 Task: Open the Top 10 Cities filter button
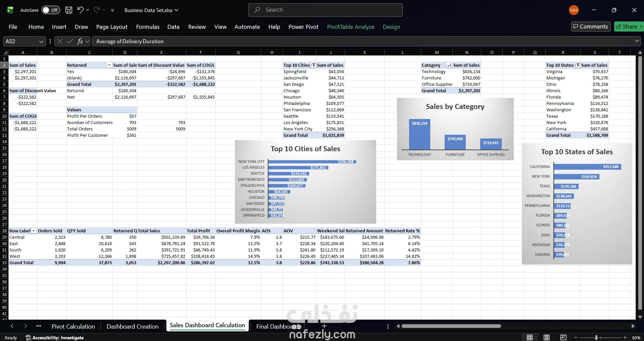[313, 65]
